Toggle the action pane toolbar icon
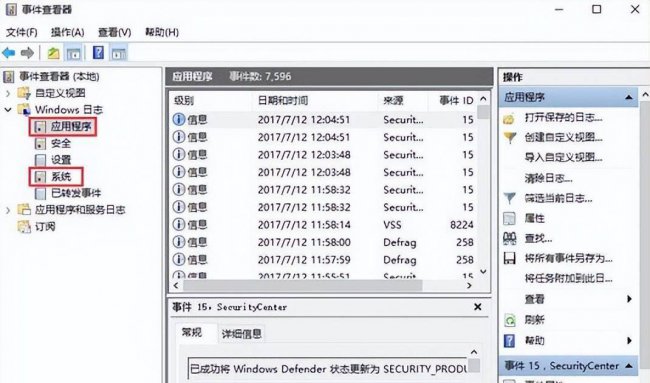This screenshot has height=383, width=650. pos(119,53)
